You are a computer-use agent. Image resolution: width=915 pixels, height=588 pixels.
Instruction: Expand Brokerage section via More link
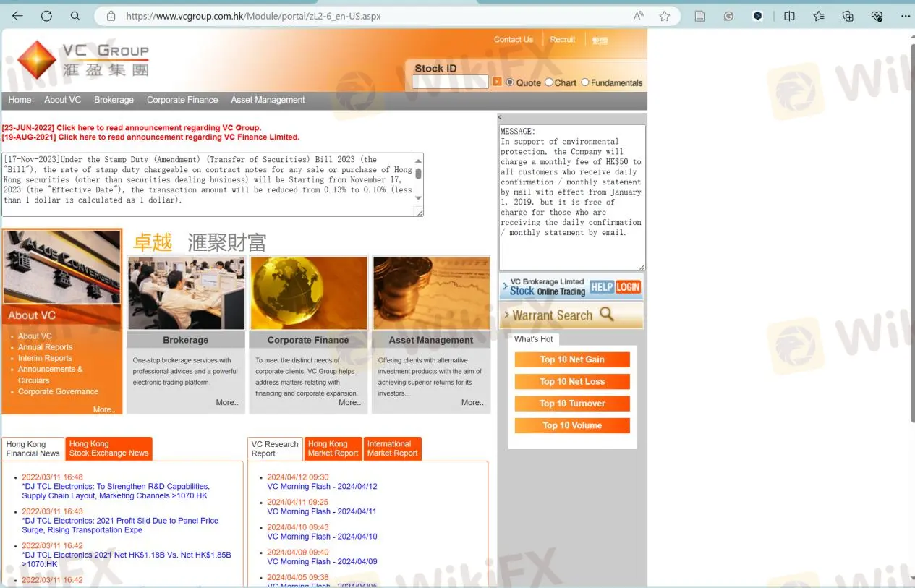226,403
